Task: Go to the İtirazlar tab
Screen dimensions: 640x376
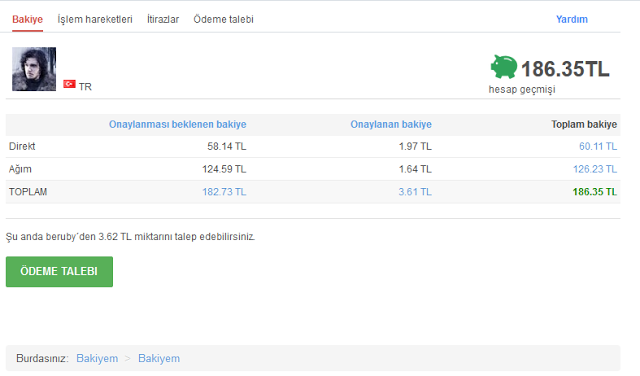Action: click(163, 19)
